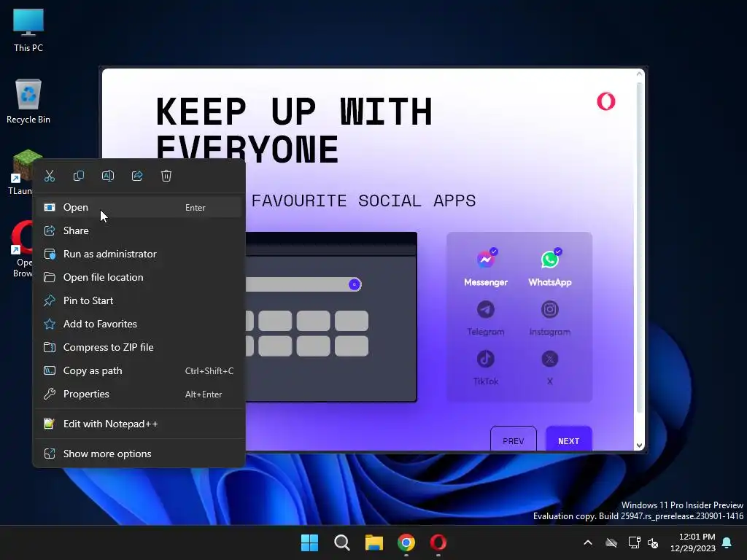Viewport: 747px width, 560px height.
Task: Choose Edit with Notepad++
Action: (139, 424)
